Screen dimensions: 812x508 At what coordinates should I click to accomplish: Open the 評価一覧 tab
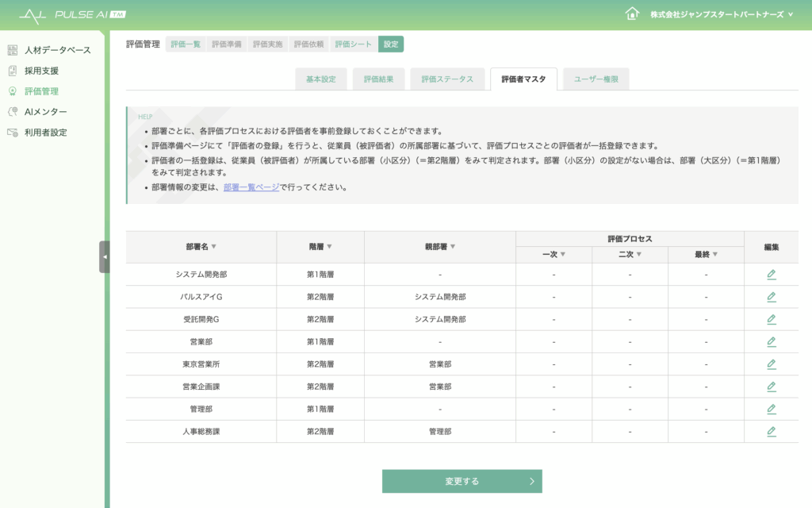pyautogui.click(x=186, y=44)
